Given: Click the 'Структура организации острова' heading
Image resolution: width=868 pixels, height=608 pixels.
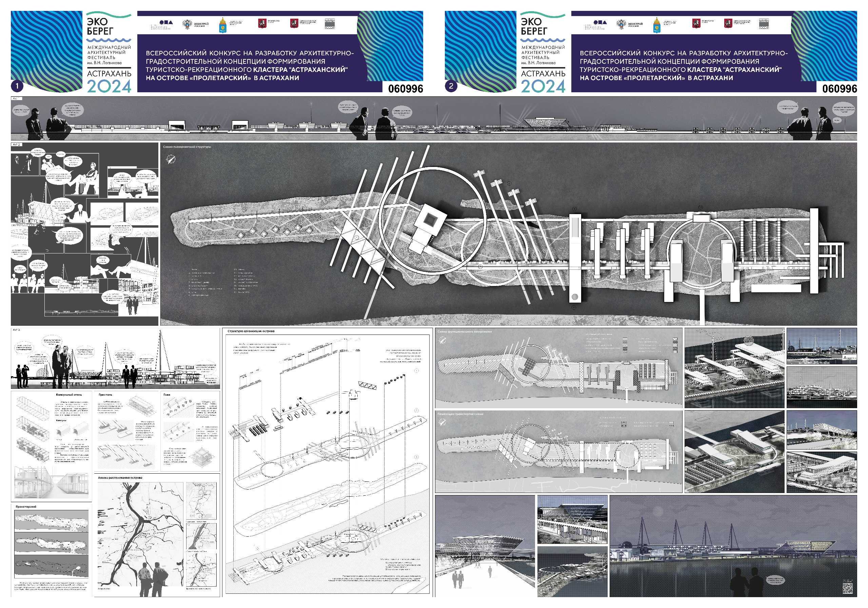Looking at the screenshot, I should pos(251,331).
